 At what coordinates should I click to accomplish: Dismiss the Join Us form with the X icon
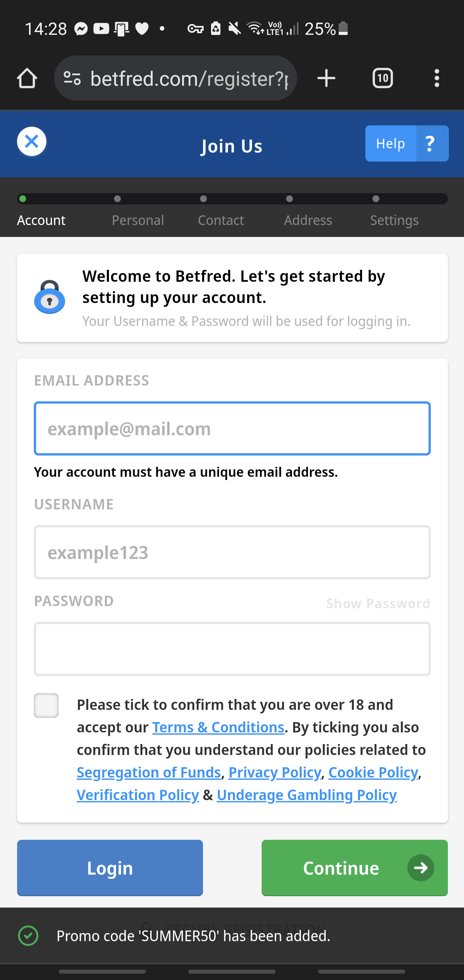pyautogui.click(x=32, y=141)
